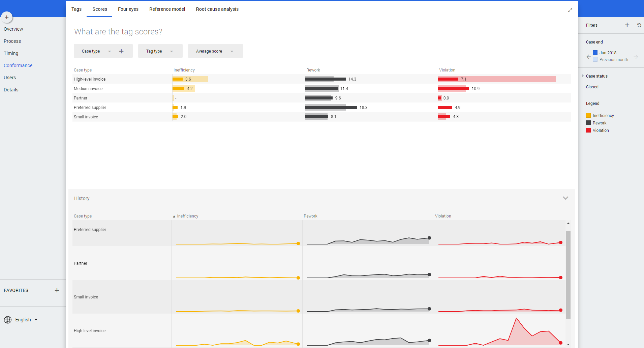Collapse the History section chevron
This screenshot has width=644, height=348.
[x=565, y=198]
